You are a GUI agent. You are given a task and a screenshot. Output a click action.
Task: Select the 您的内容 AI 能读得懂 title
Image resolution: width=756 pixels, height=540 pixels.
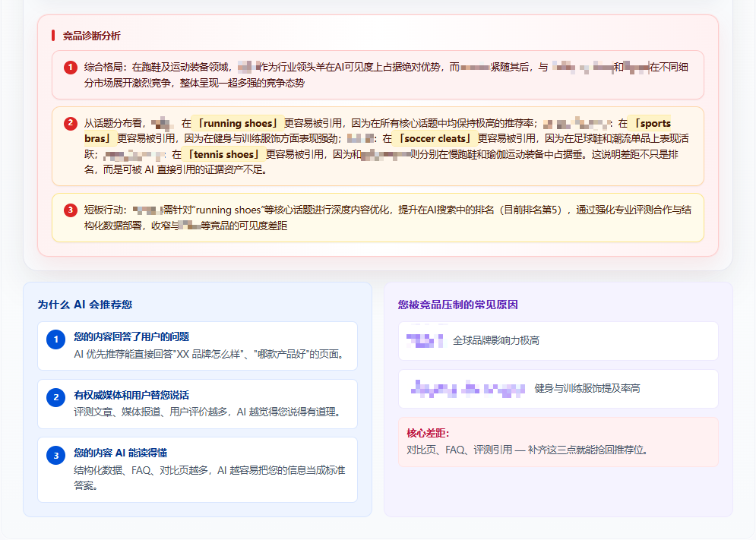tap(121, 453)
